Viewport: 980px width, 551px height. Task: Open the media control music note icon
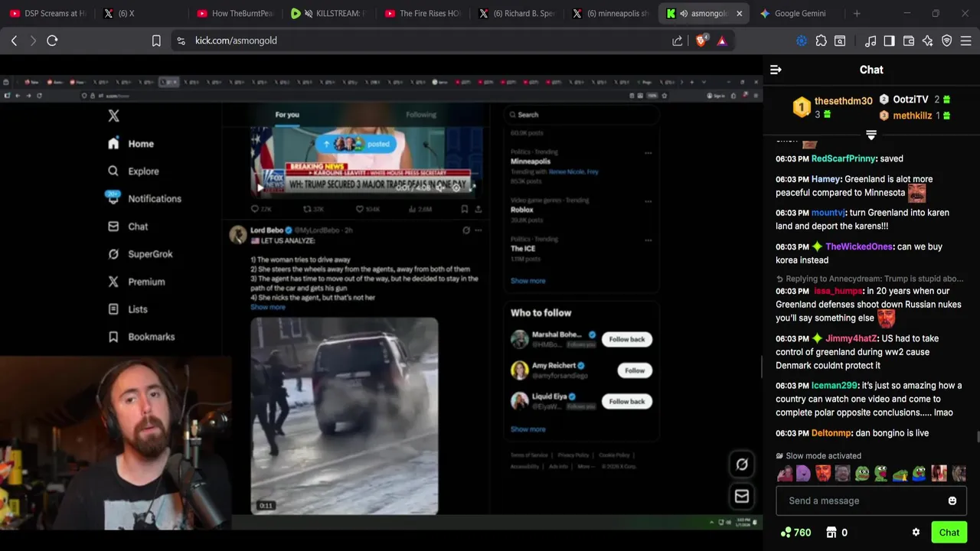871,41
